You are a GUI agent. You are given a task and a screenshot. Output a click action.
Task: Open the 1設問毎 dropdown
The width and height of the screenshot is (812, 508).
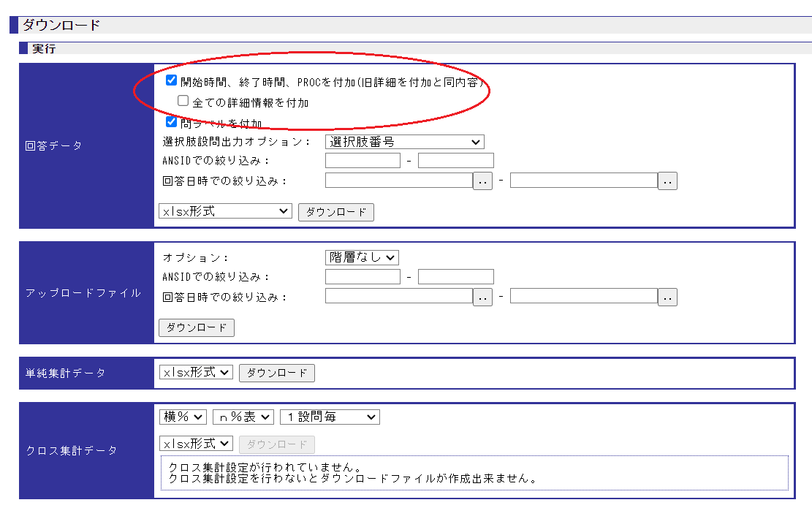point(330,417)
